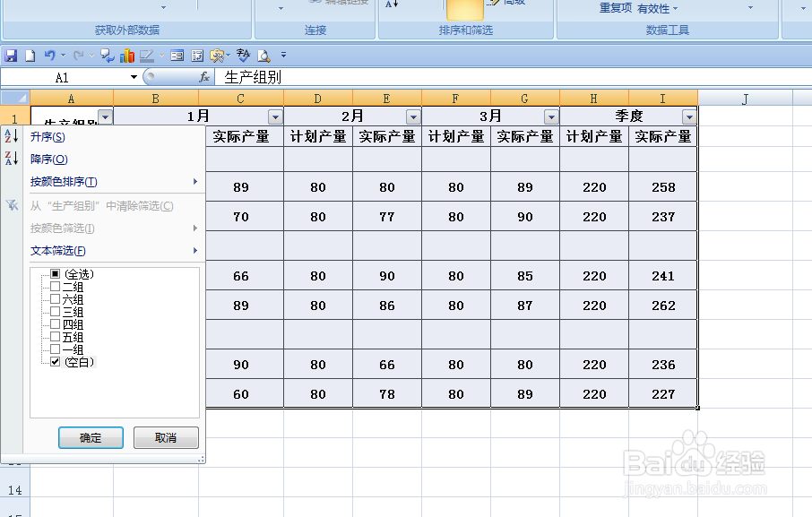Image resolution: width=812 pixels, height=517 pixels.
Task: Check the 二组 checkbox
Action: tap(56, 286)
